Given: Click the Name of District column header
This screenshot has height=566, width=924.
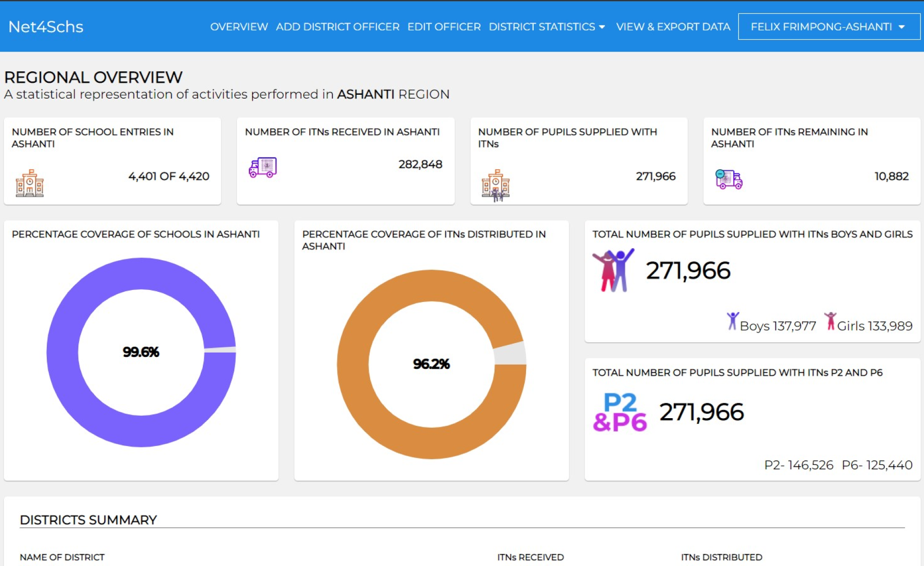Looking at the screenshot, I should tap(62, 557).
